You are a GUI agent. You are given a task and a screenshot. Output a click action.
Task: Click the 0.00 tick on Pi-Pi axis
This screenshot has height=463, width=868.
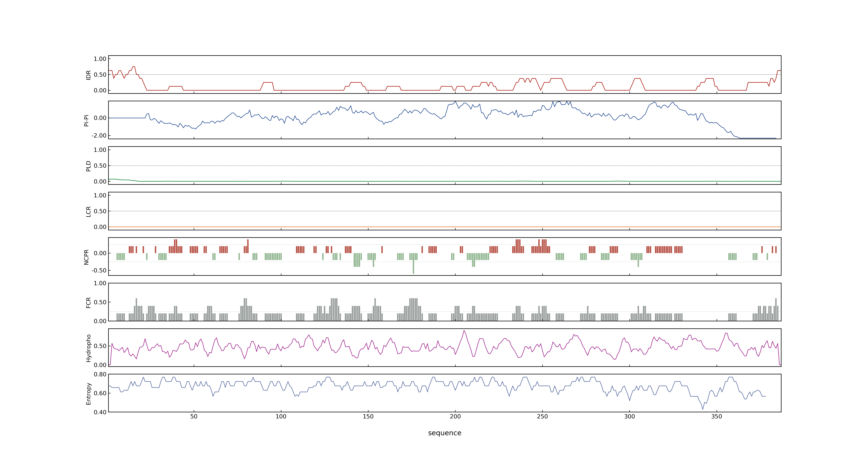pyautogui.click(x=100, y=118)
